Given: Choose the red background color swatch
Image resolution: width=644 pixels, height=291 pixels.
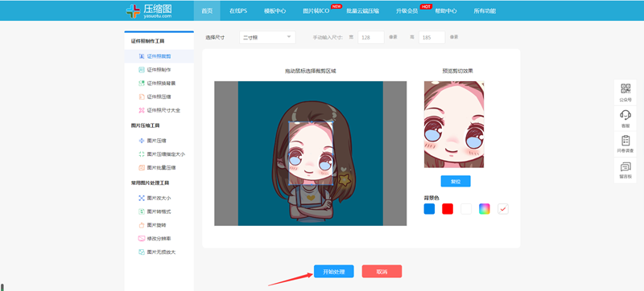Looking at the screenshot, I should click(x=448, y=209).
